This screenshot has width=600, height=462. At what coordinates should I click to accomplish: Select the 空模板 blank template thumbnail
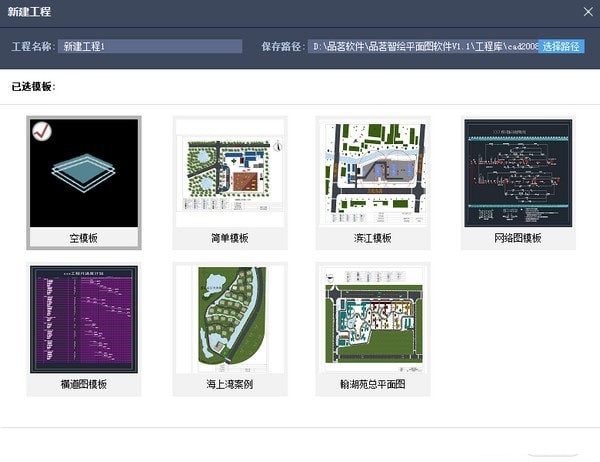[84, 173]
